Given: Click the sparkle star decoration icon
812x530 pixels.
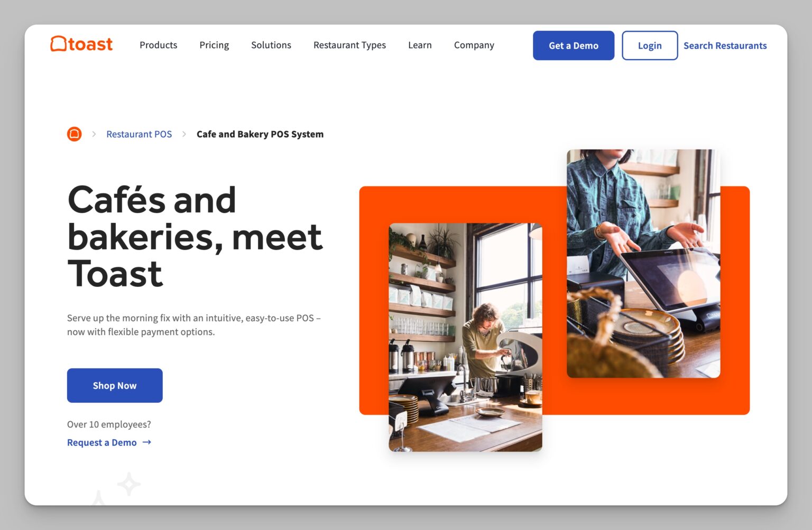Looking at the screenshot, I should (x=128, y=483).
